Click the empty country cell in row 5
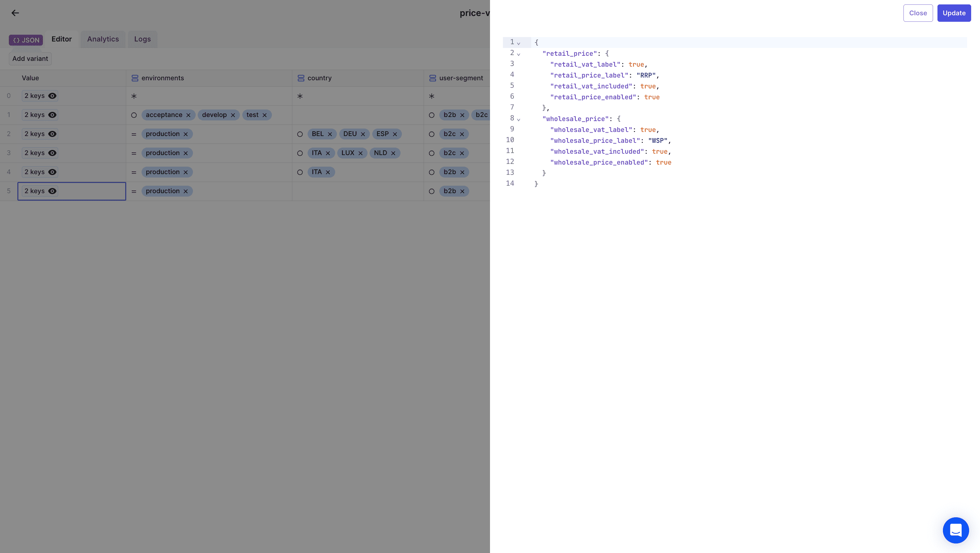The width and height of the screenshot is (980, 553). click(358, 191)
